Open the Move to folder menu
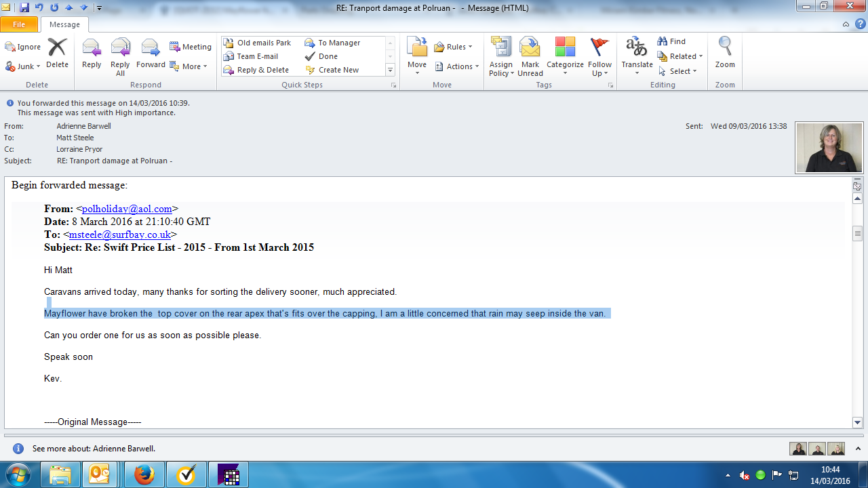This screenshot has height=488, width=868. (x=417, y=57)
